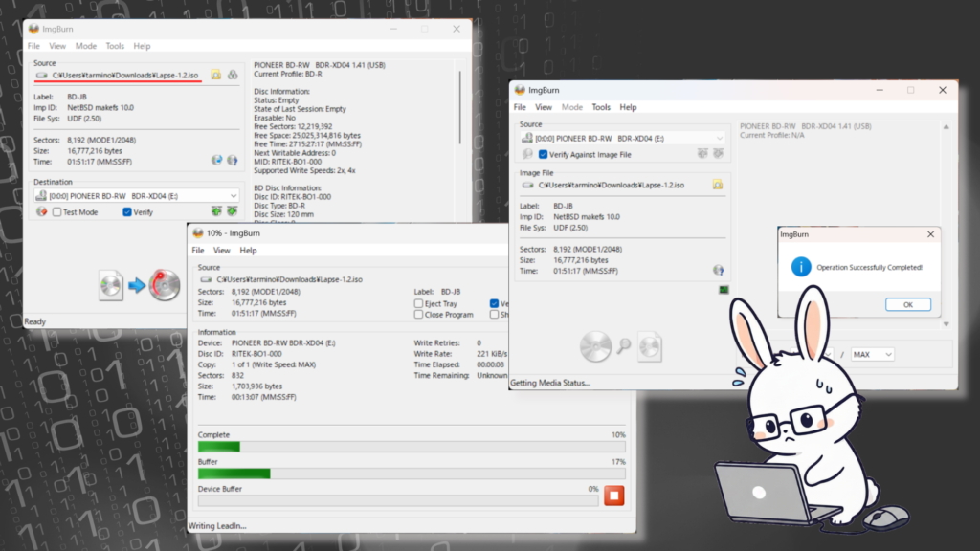The width and height of the screenshot is (980, 551).
Task: Minimize the verify ImgBurn window
Action: [880, 90]
